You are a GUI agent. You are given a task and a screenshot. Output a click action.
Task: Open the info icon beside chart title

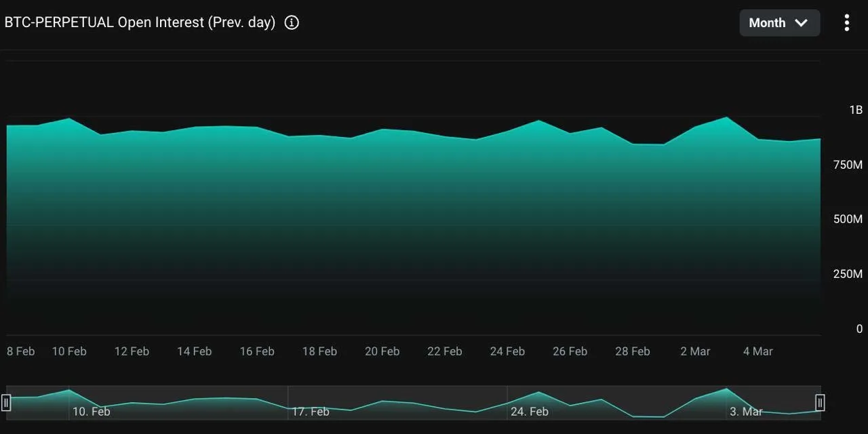click(x=292, y=22)
